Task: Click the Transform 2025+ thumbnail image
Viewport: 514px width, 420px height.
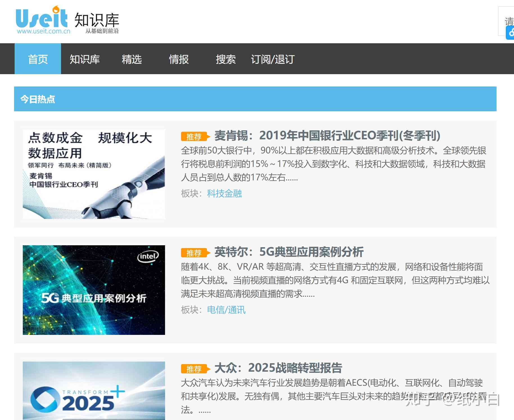Action: (94, 391)
